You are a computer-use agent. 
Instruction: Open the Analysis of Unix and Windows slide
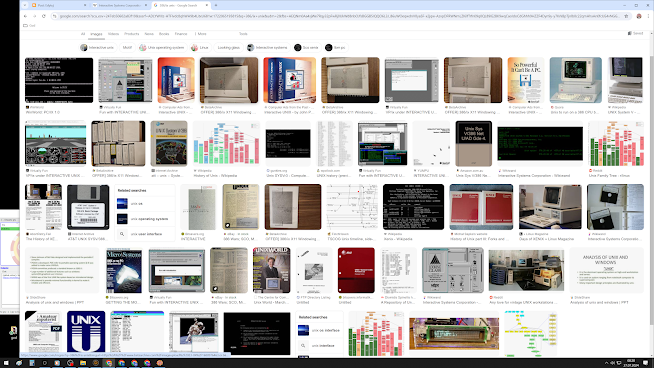[x=606, y=270]
